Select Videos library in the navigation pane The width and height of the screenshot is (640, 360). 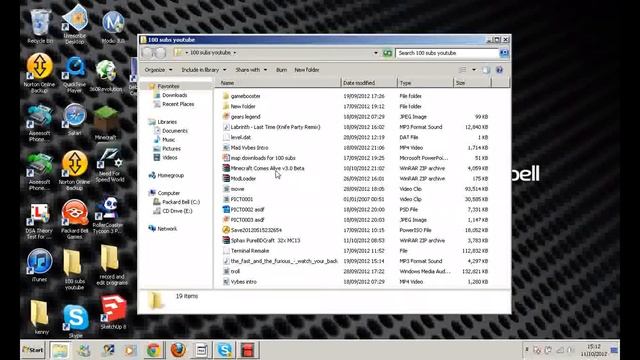[x=169, y=158]
